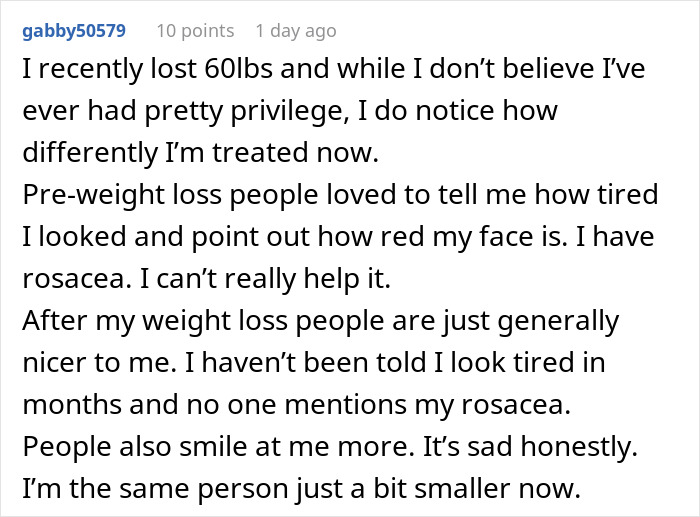The width and height of the screenshot is (700, 517).
Task: Open the gabby50579 user profile link
Action: (x=73, y=31)
